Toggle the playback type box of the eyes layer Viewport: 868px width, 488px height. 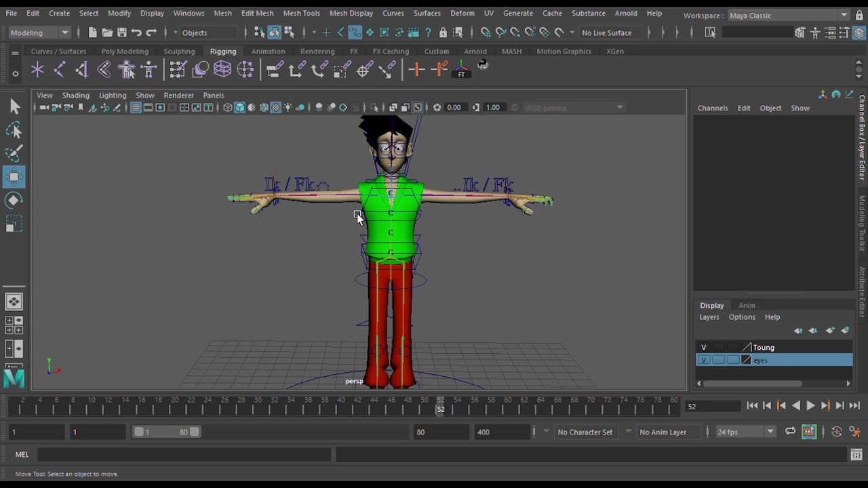click(x=719, y=361)
